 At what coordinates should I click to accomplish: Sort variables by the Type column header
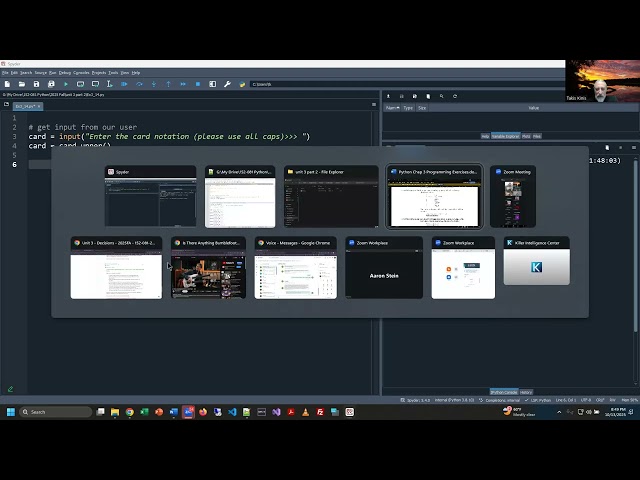pos(408,108)
